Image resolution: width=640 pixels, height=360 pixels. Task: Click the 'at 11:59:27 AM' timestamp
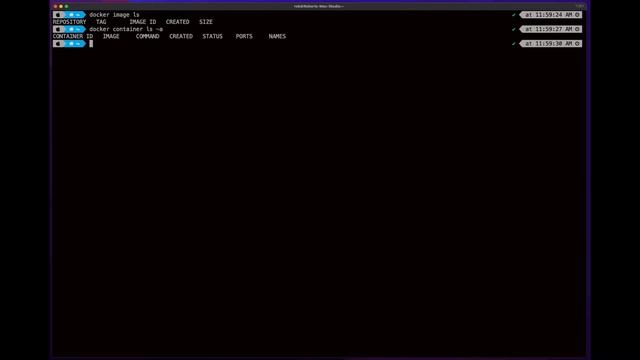(549, 29)
